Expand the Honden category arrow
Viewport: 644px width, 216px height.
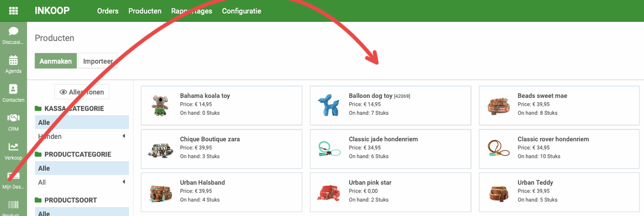[x=124, y=136]
